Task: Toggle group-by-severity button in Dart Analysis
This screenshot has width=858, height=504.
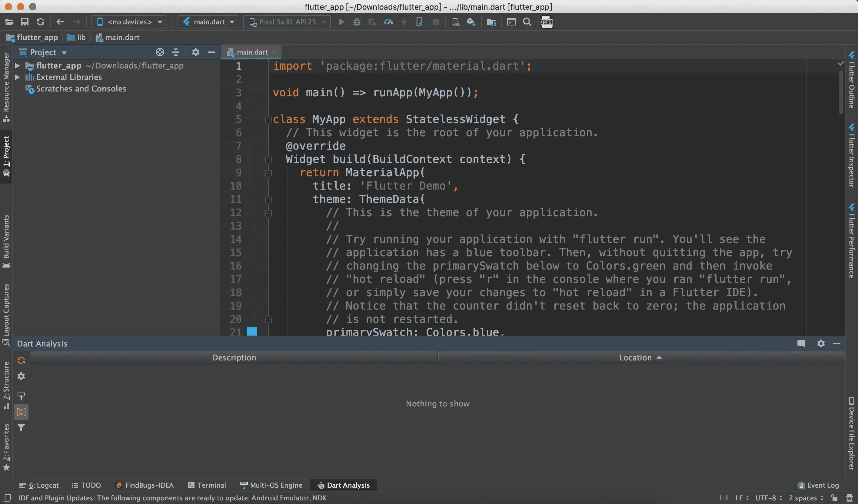Action: tap(21, 412)
